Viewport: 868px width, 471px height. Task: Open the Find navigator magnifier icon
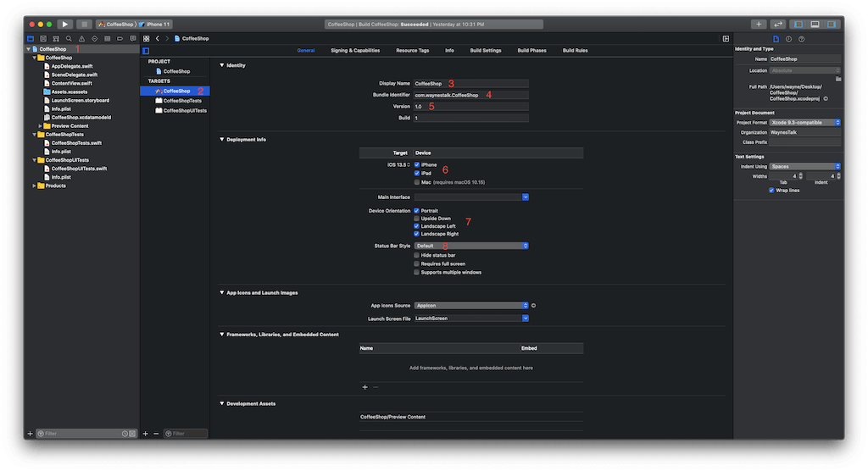pyautogui.click(x=69, y=39)
